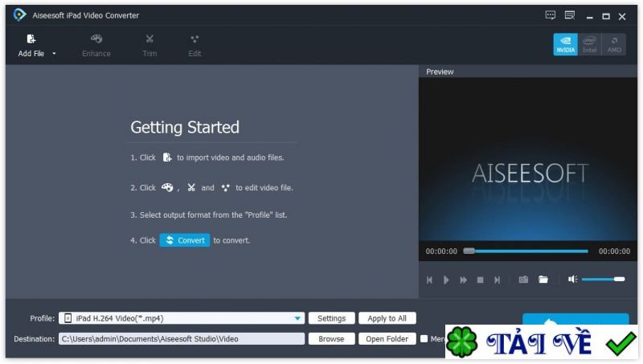This screenshot has height=364, width=643.
Task: Click the Settings button
Action: (x=331, y=318)
